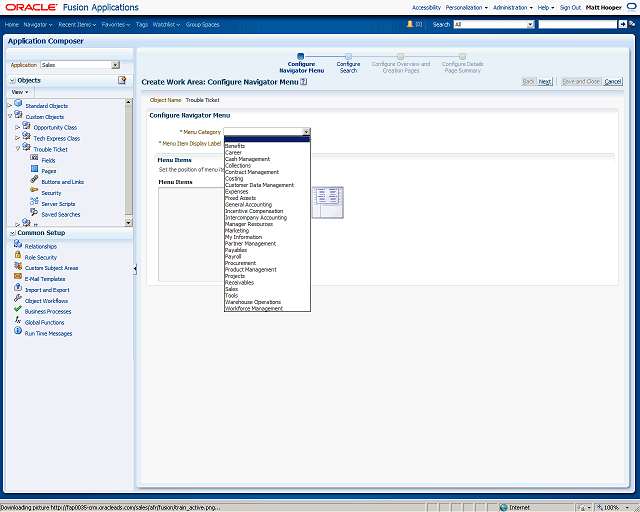Click the create new object icon

point(122,80)
